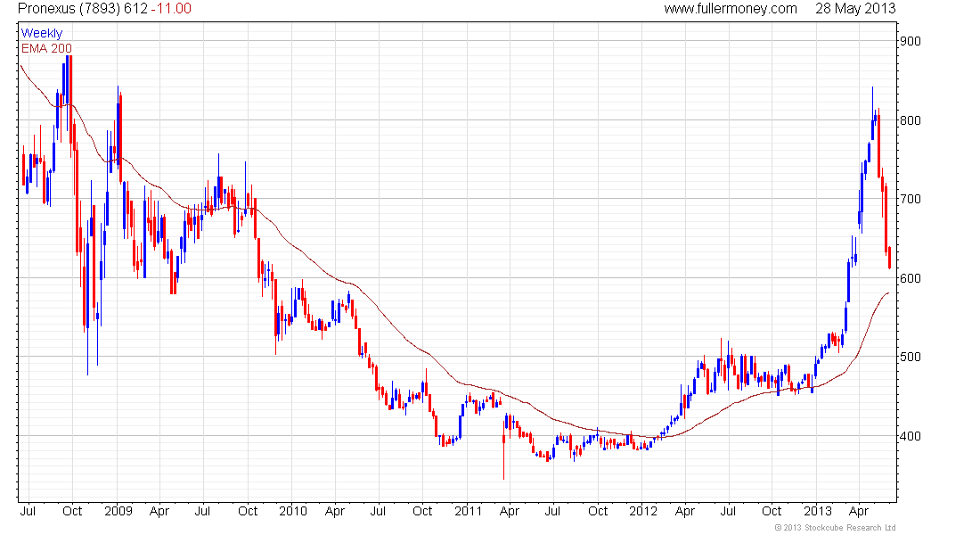Screen dimensions: 980x535
Task: Click the Oct label just before 2011
Action: click(422, 511)
